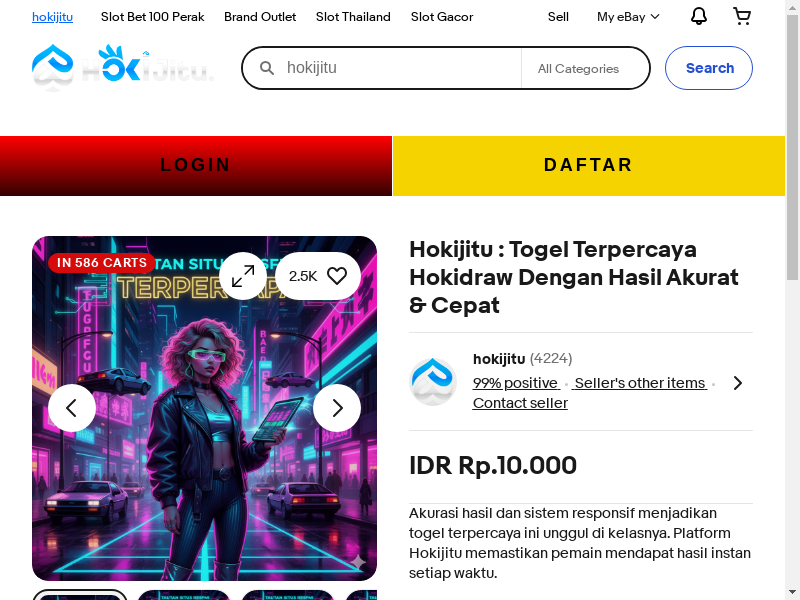Open Seller's other items link
The height and width of the screenshot is (600, 800).
pos(640,383)
